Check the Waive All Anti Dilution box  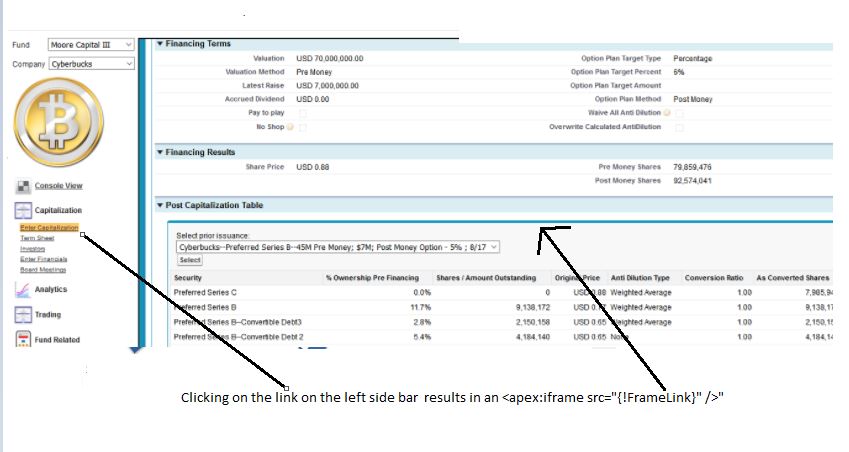coord(679,113)
